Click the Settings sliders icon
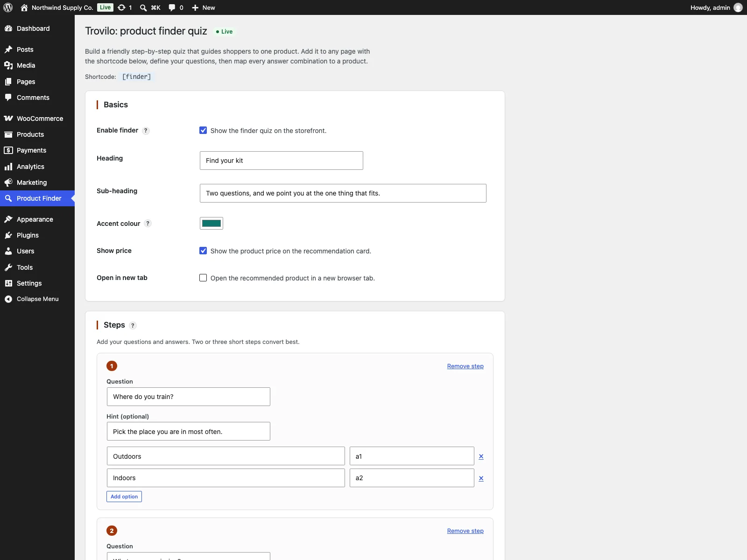Image resolution: width=747 pixels, height=560 pixels. pyautogui.click(x=8, y=283)
